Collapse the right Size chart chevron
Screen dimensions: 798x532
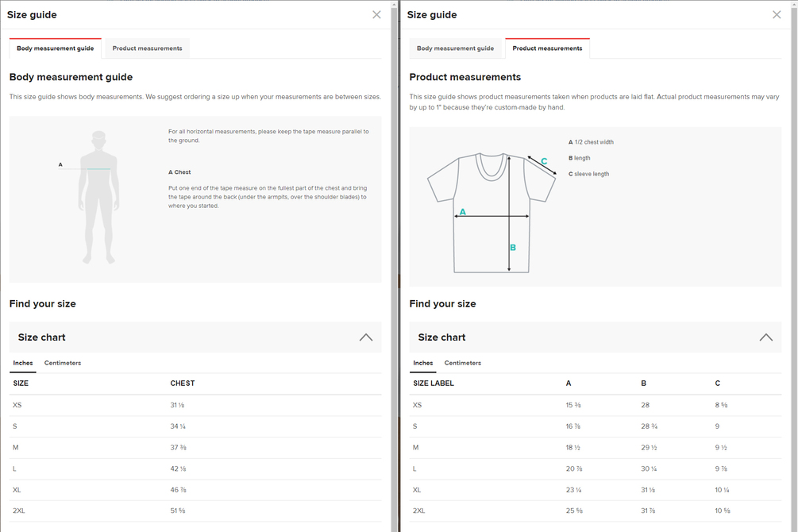(x=765, y=337)
